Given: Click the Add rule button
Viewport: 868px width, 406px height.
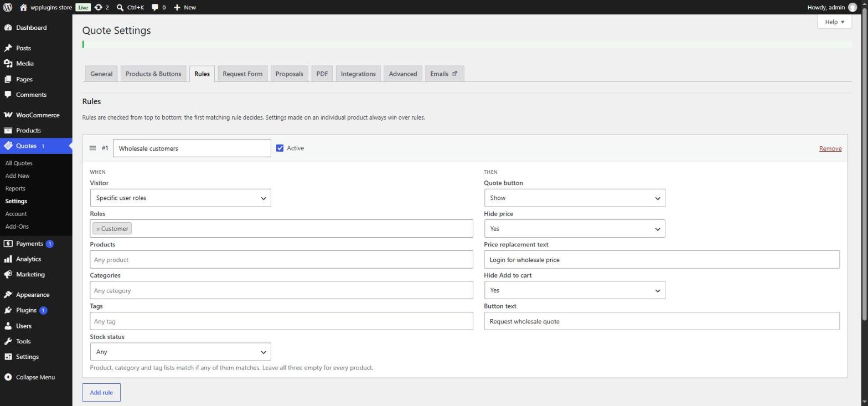Looking at the screenshot, I should pos(101,393).
